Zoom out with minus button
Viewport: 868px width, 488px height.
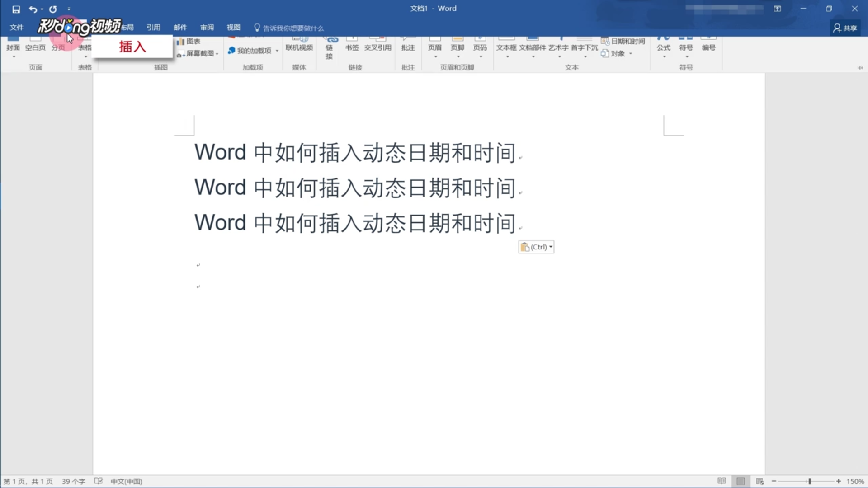(774, 482)
